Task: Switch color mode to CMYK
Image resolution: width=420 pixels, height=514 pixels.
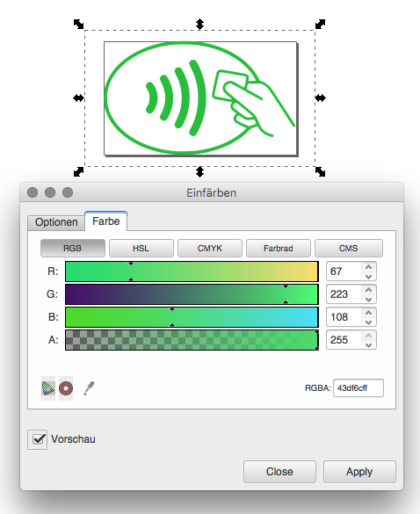Action: (x=210, y=248)
